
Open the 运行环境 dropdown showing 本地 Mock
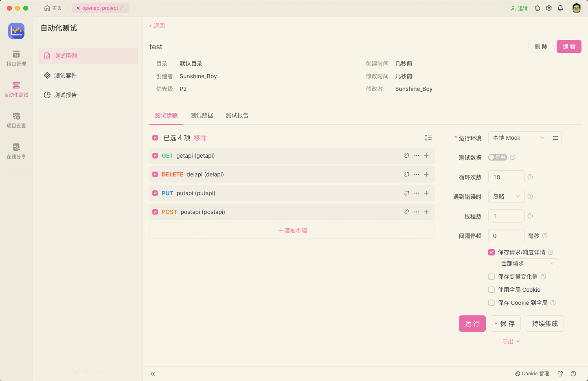[x=518, y=137]
